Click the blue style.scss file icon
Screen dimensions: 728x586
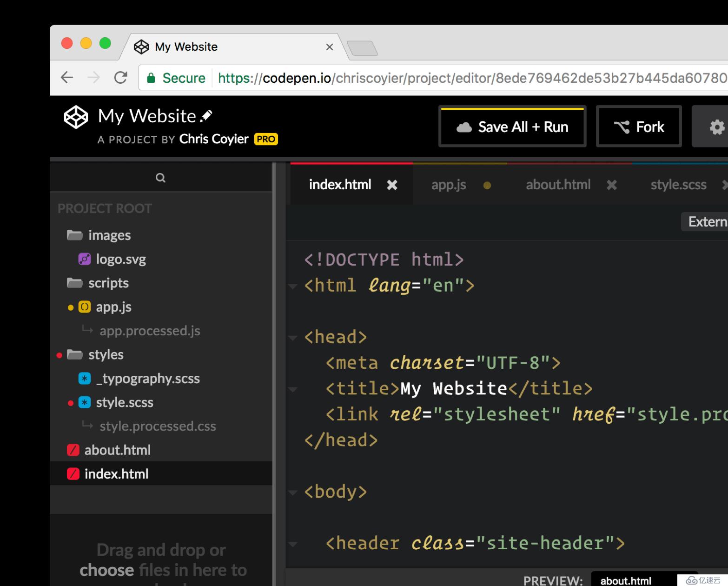tap(85, 402)
